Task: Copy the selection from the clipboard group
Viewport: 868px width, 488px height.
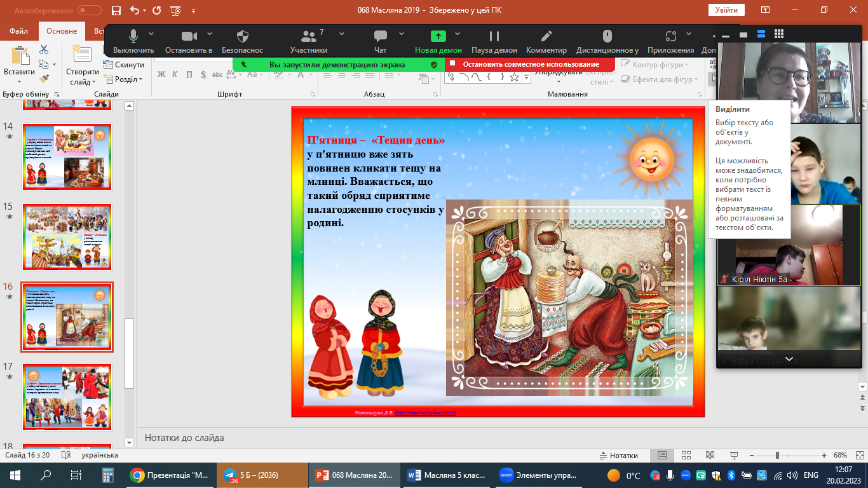Action: tap(44, 64)
